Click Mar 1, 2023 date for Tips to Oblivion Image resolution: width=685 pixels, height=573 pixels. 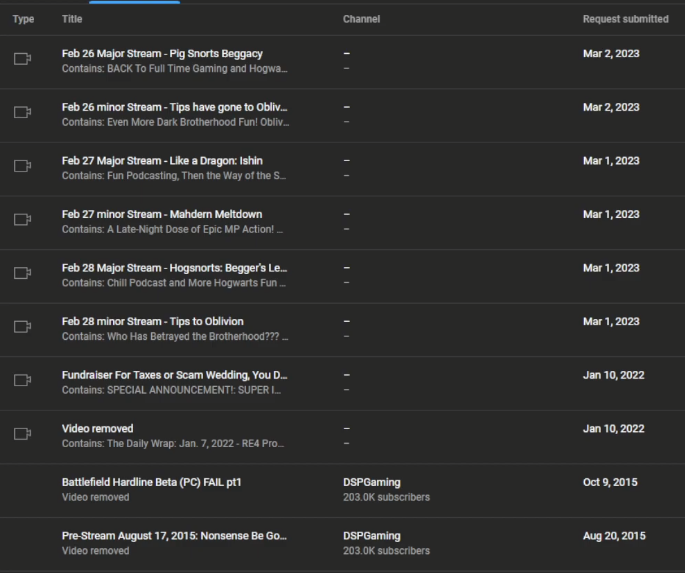611,321
